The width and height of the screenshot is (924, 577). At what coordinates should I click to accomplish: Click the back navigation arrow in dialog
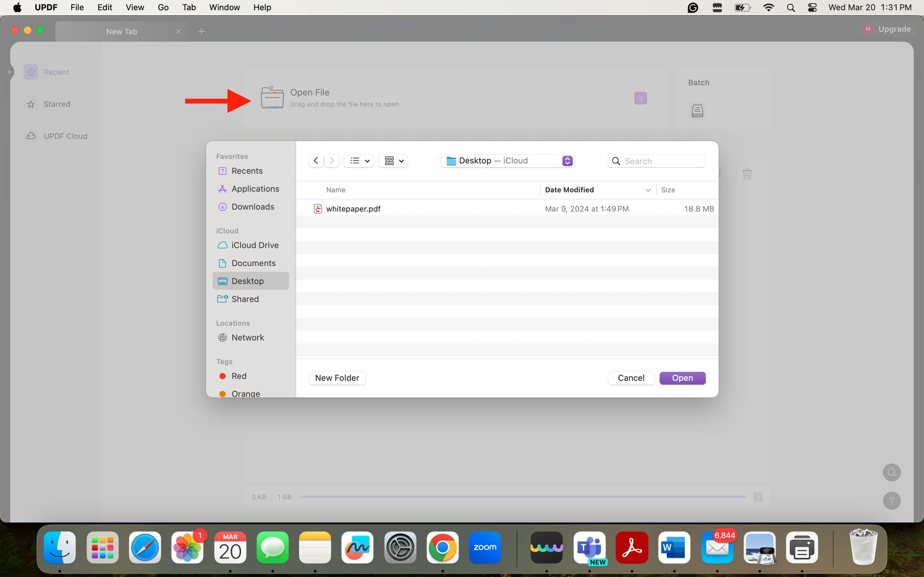coord(316,161)
